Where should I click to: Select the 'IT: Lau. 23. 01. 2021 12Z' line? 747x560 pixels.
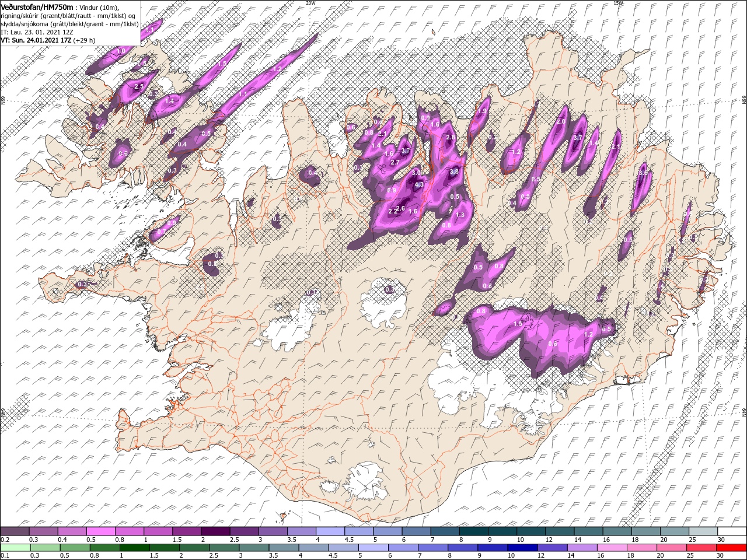[x=37, y=32]
